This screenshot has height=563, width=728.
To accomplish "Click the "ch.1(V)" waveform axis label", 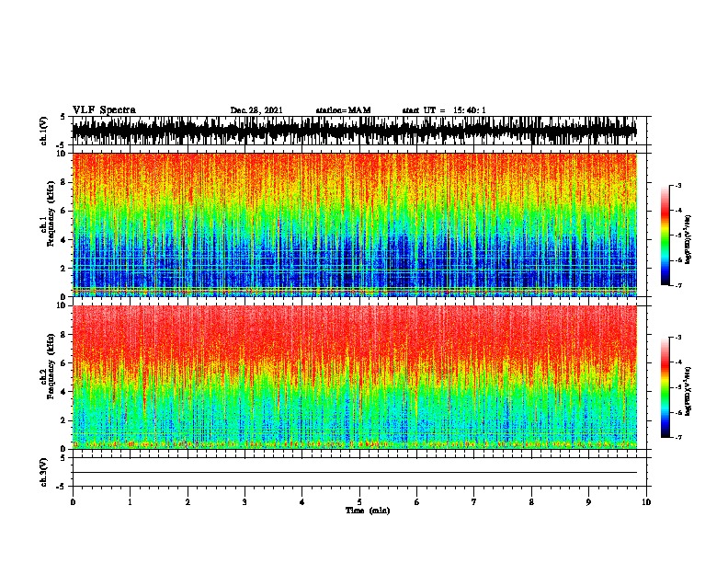I will (44, 131).
